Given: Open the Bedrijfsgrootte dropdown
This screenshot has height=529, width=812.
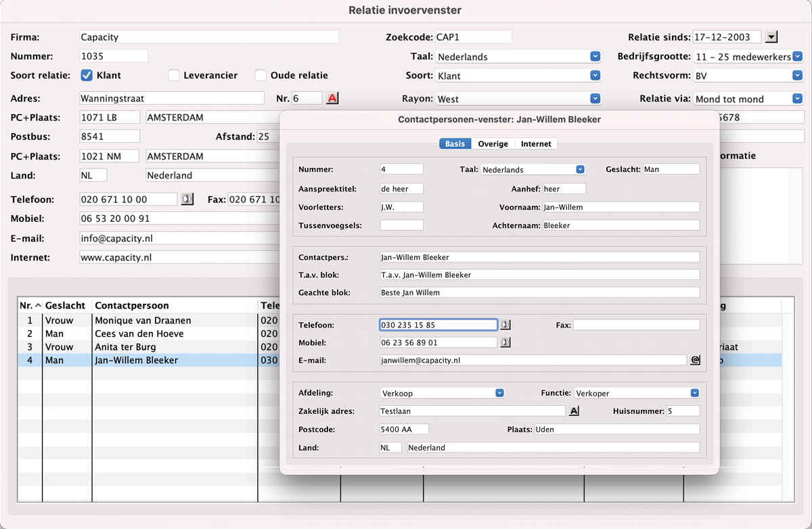Looking at the screenshot, I should coord(748,57).
